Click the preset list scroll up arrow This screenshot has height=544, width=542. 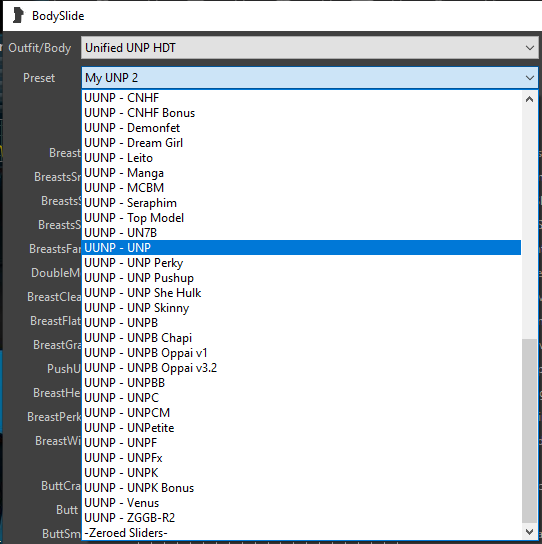529,100
